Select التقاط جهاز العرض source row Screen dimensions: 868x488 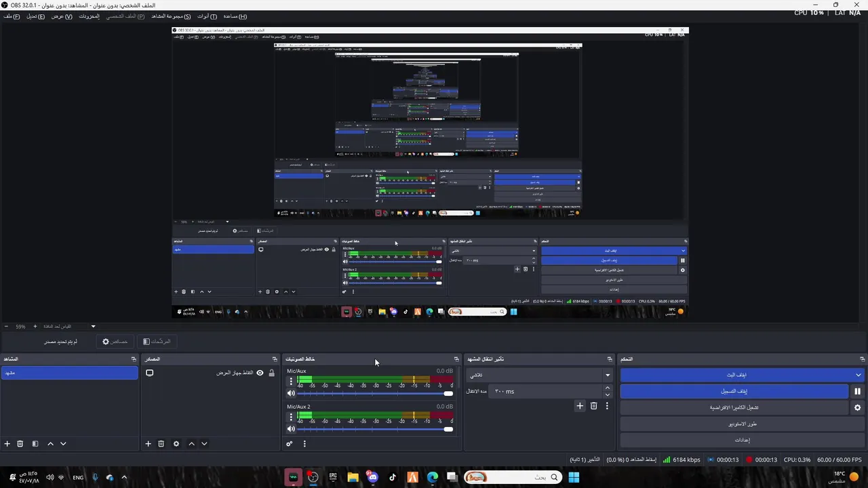[211, 373]
